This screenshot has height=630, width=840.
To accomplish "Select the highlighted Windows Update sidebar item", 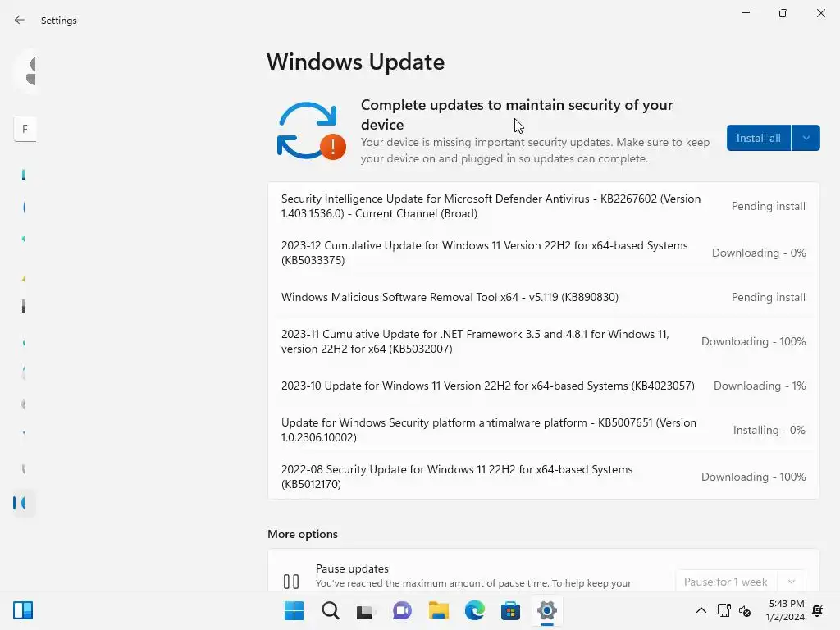I will point(23,503).
